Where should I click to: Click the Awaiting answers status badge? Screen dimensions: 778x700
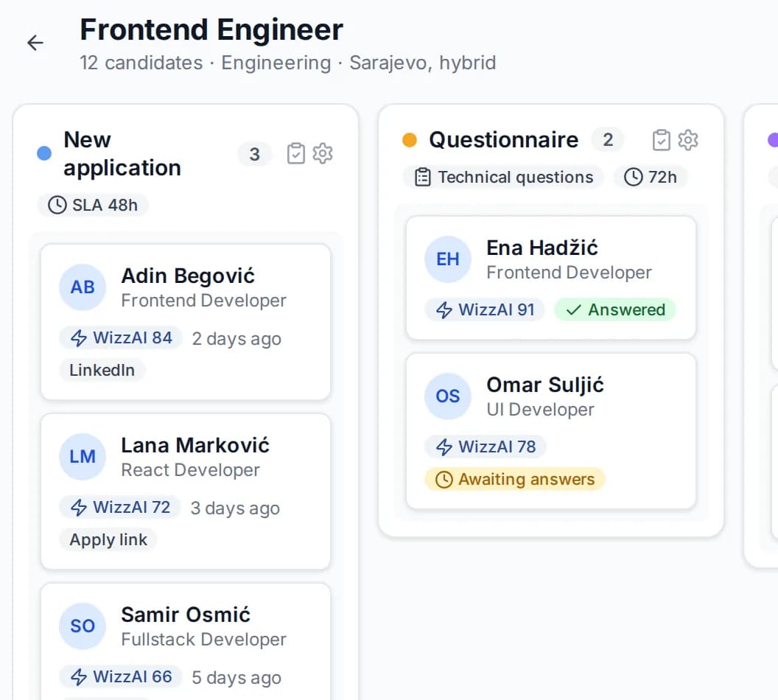point(515,480)
